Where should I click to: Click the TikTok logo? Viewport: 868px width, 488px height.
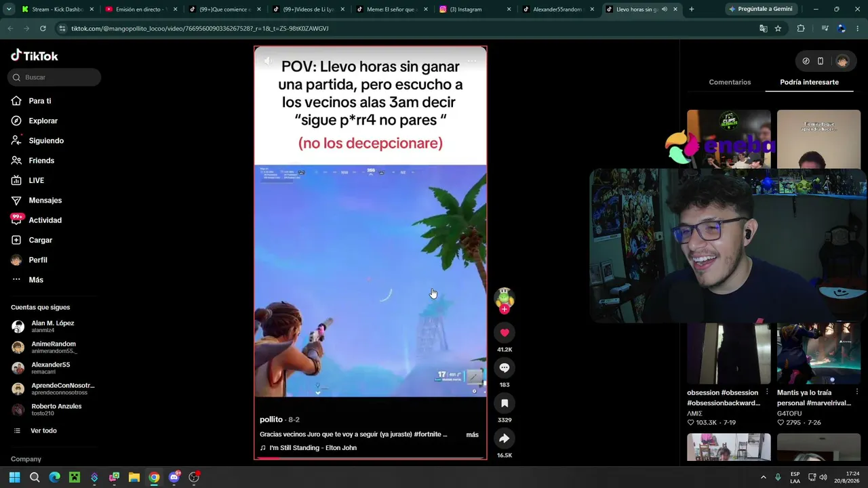click(35, 56)
